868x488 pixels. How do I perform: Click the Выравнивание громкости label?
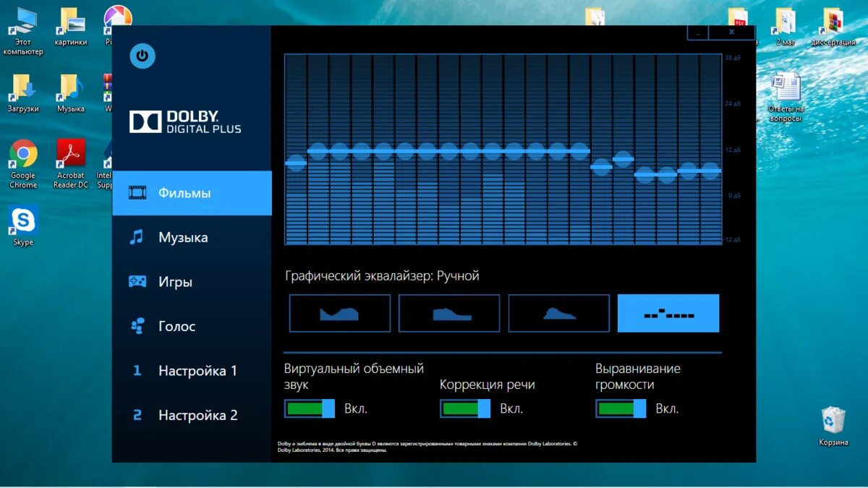(638, 376)
